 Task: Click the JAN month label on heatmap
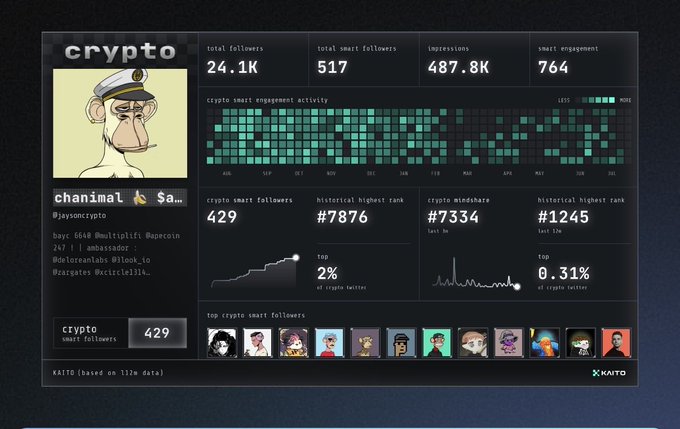click(x=404, y=173)
